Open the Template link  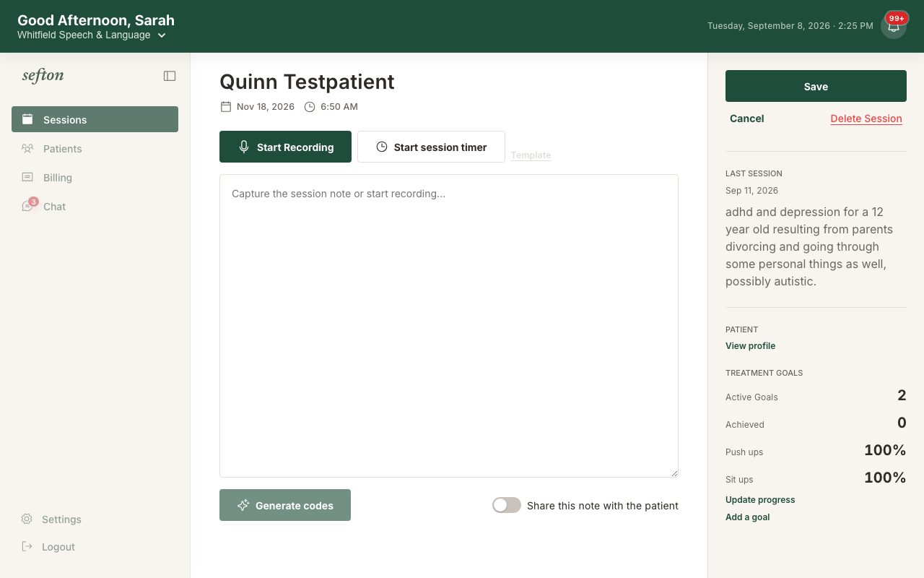tap(531, 155)
